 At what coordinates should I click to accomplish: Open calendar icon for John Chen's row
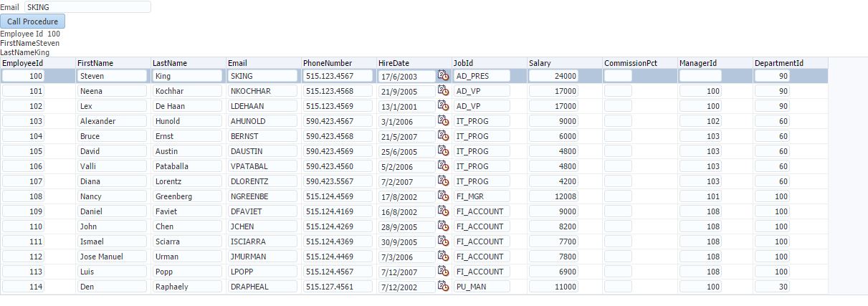[443, 226]
